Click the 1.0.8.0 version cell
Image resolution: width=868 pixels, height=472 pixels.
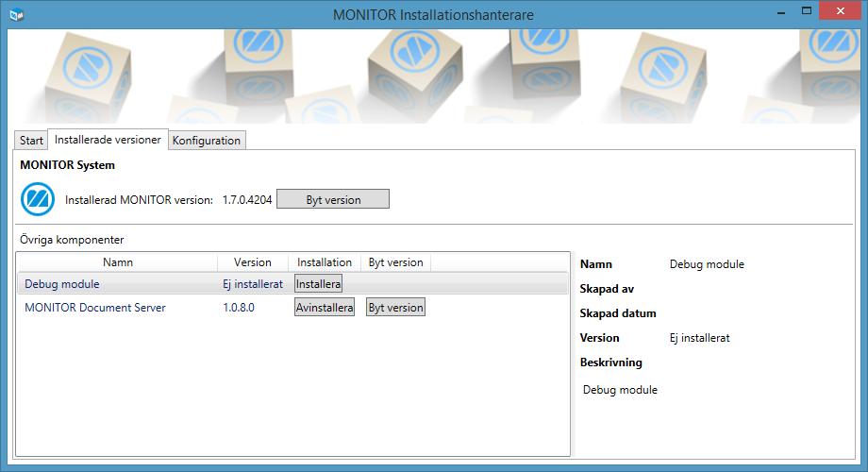239,308
